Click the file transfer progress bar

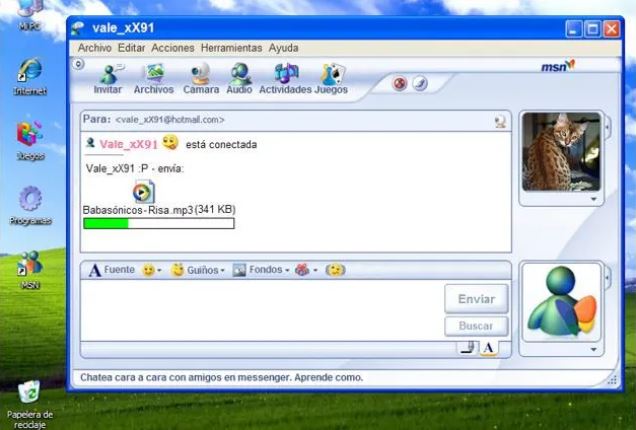[159, 223]
